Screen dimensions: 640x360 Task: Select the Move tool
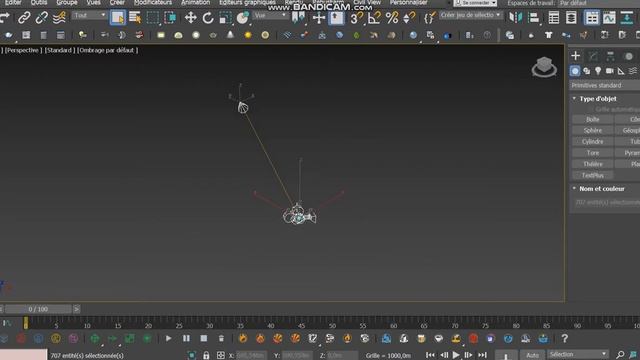[x=190, y=18]
